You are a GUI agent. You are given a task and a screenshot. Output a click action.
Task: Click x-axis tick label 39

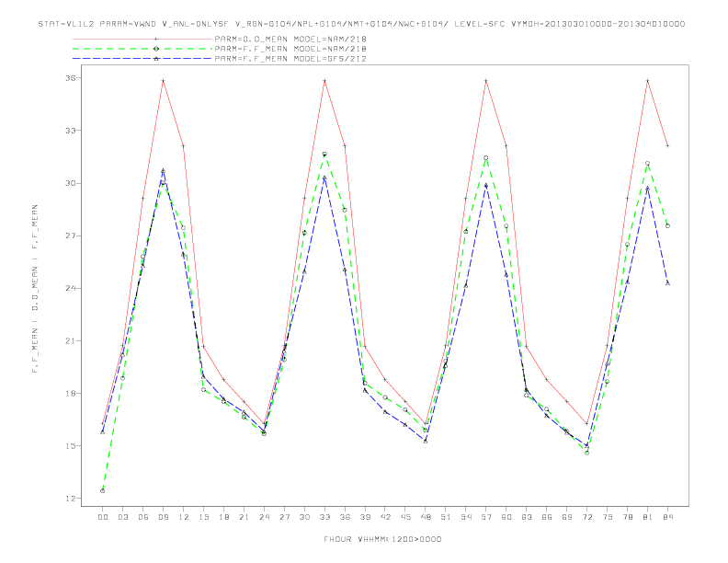click(365, 517)
